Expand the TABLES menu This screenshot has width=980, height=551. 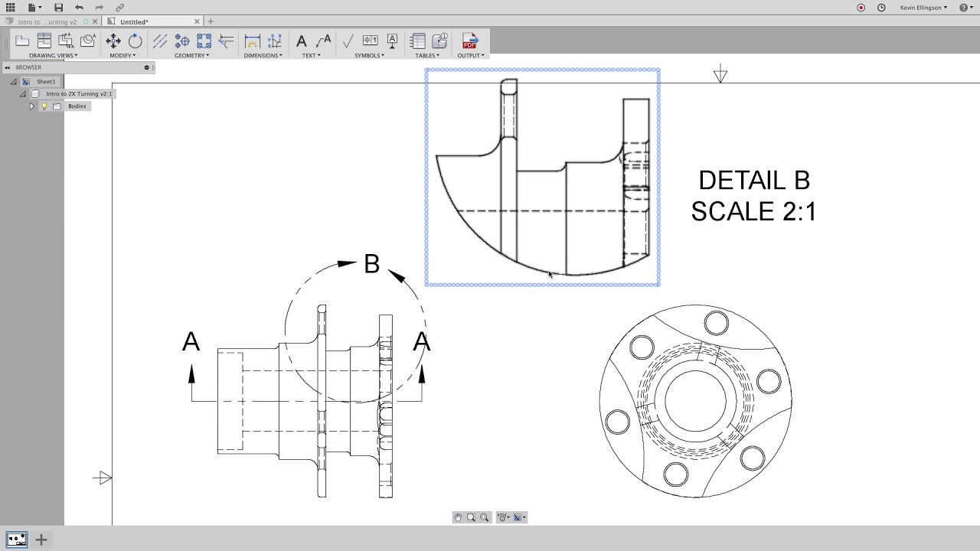pyautogui.click(x=427, y=55)
